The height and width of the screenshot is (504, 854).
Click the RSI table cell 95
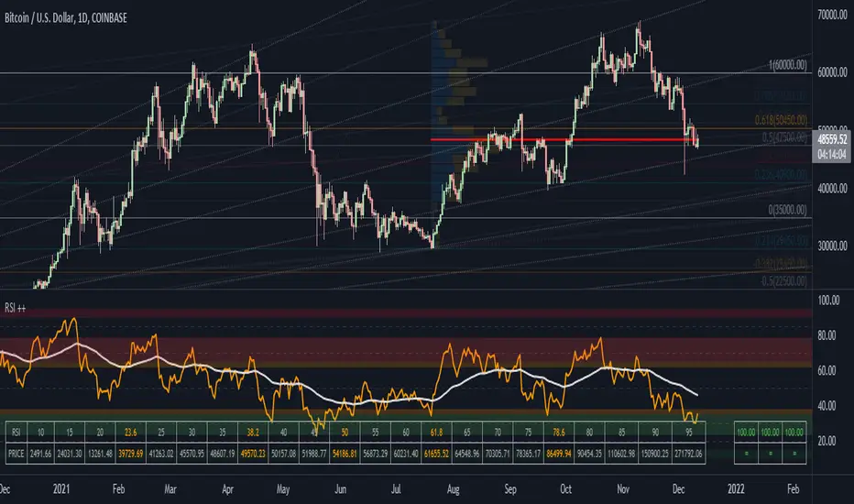point(688,433)
